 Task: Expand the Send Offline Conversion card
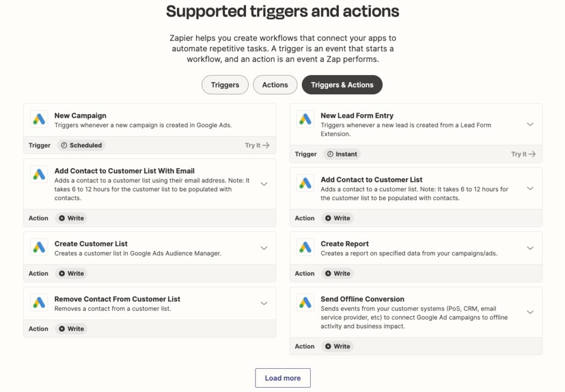click(530, 312)
